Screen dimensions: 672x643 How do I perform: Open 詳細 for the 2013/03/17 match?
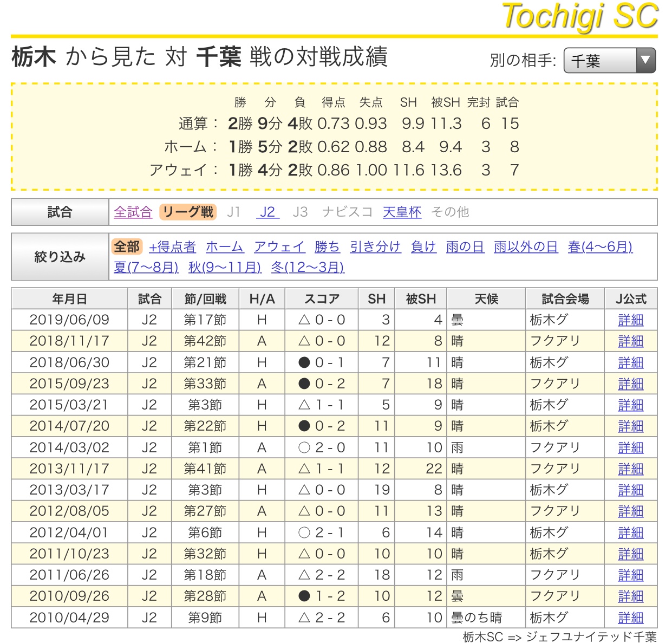[631, 490]
